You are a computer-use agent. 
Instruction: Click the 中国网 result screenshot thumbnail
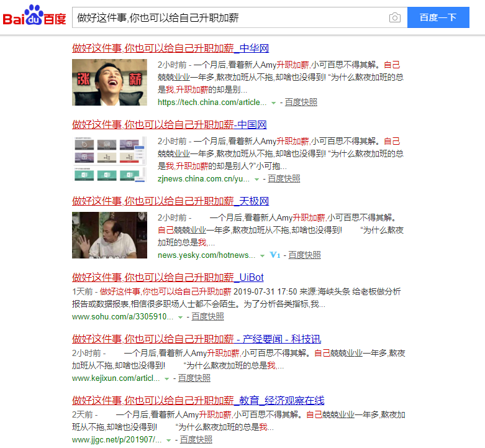[x=109, y=158]
